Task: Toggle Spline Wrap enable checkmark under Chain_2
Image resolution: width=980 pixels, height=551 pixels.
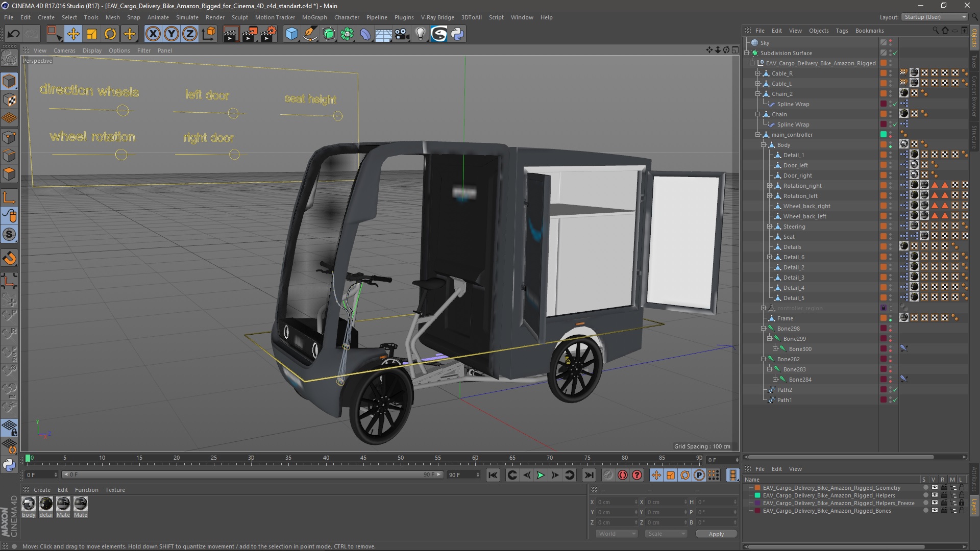Action: tap(895, 104)
